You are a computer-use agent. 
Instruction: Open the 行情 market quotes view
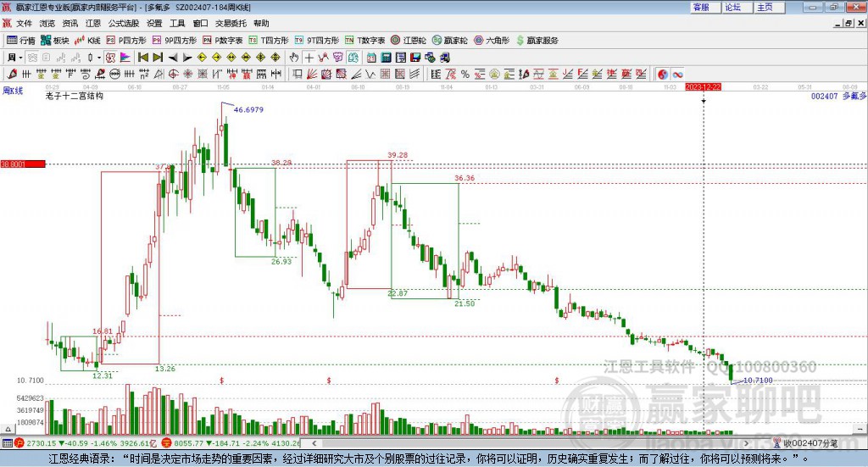point(20,41)
